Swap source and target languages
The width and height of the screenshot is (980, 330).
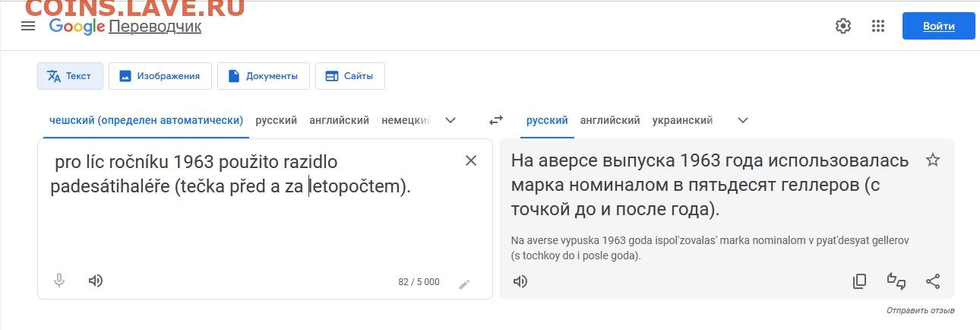tap(496, 120)
